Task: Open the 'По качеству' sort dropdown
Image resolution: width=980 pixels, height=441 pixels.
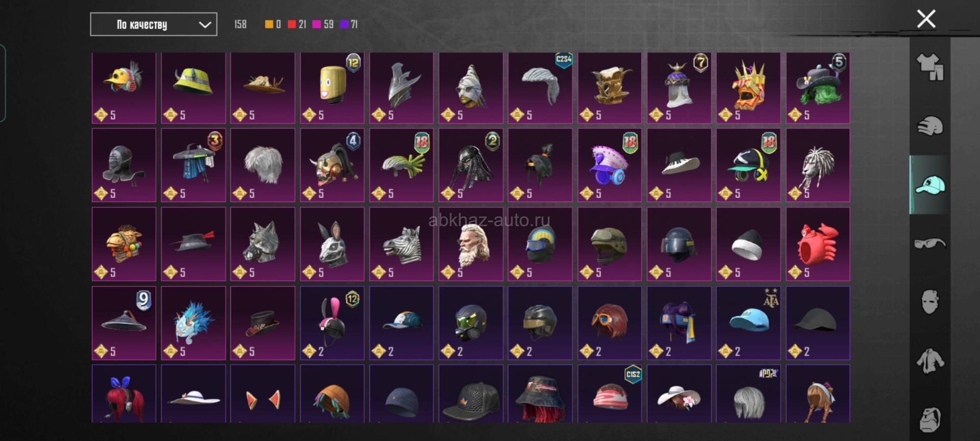Action: point(154,24)
